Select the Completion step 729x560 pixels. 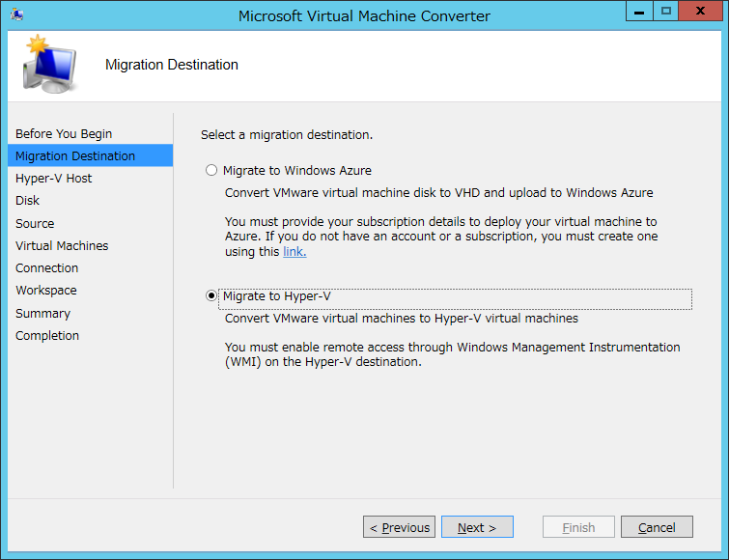(47, 336)
